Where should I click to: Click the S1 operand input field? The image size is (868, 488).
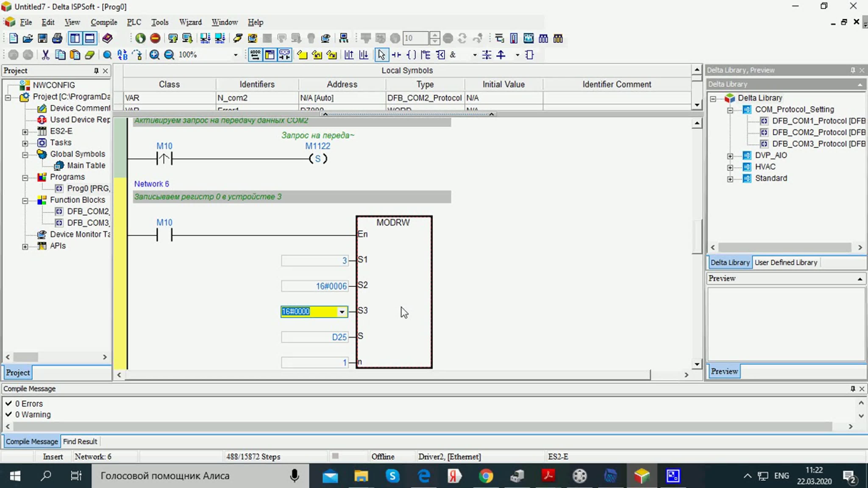pos(314,260)
